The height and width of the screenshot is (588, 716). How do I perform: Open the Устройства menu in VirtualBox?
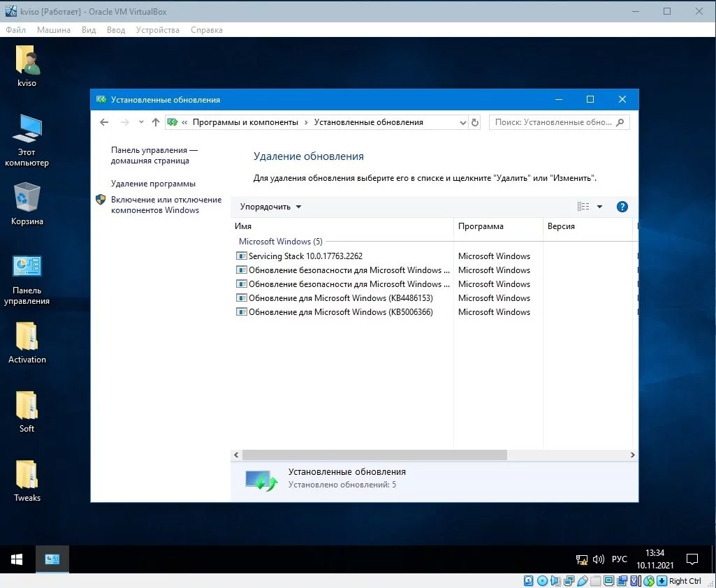pyautogui.click(x=157, y=30)
